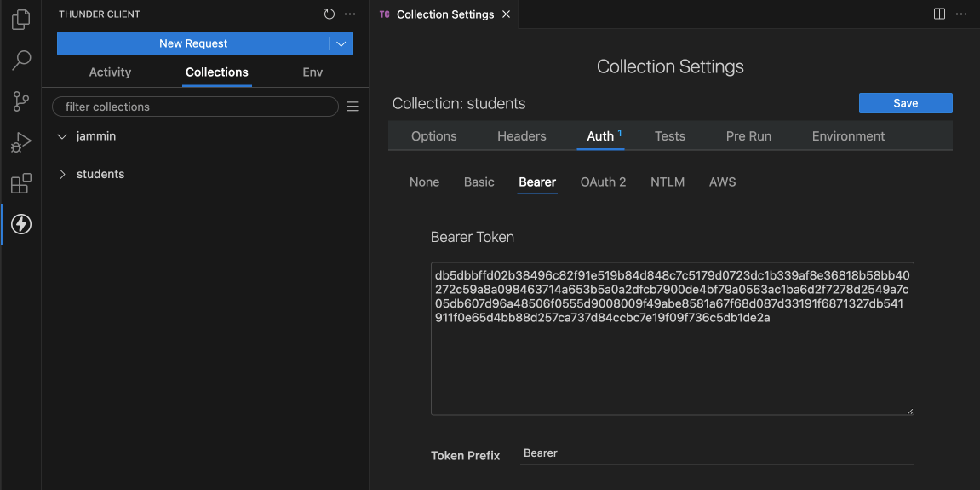Open the New Request dropdown arrow
The image size is (980, 490).
[341, 43]
